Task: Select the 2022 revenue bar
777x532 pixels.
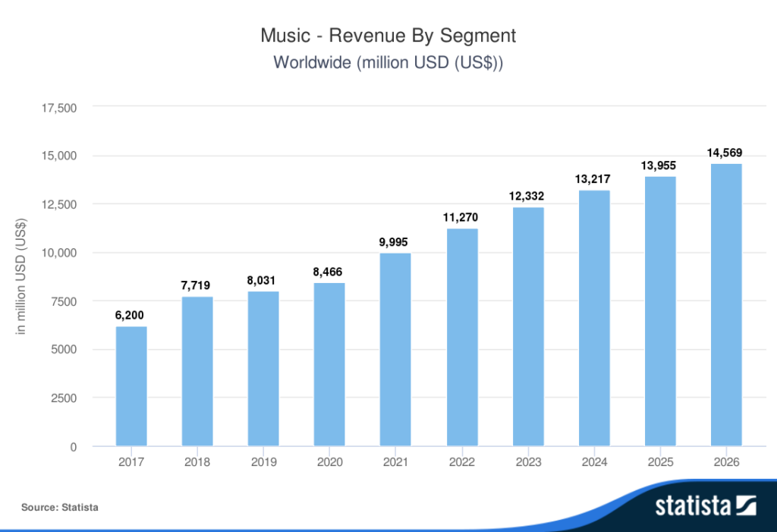Action: [462, 337]
